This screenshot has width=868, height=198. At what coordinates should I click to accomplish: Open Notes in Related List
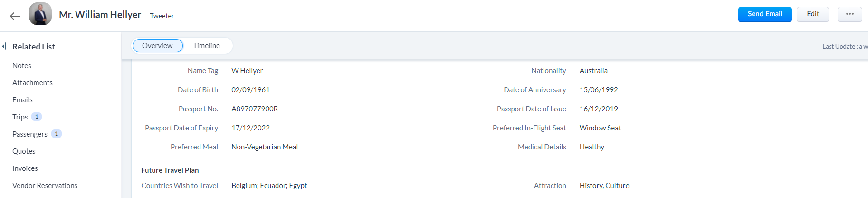pos(22,66)
